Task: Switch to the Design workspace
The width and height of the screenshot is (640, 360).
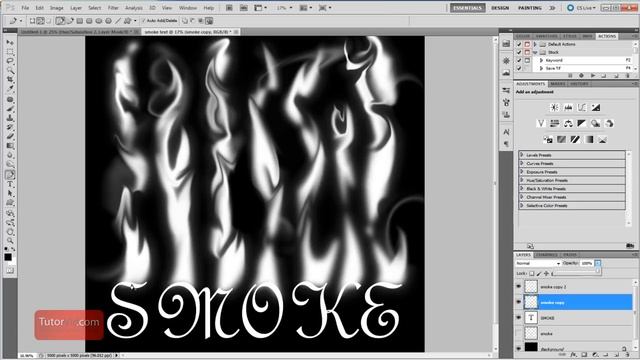Action: click(500, 8)
